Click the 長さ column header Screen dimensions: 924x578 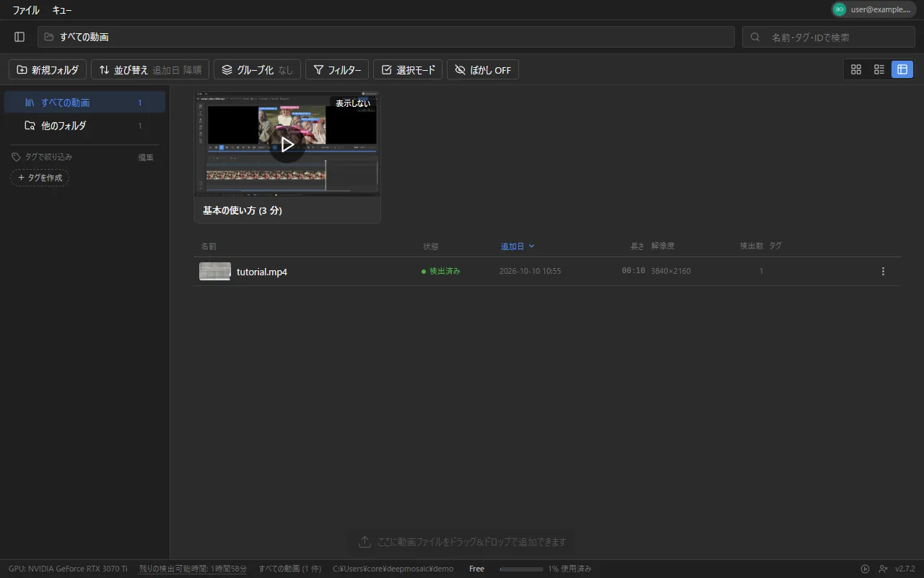point(637,246)
